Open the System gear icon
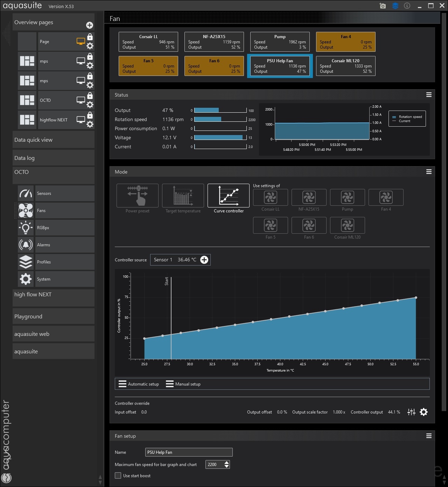Screen dimensions: 448x487 [x=26, y=279]
